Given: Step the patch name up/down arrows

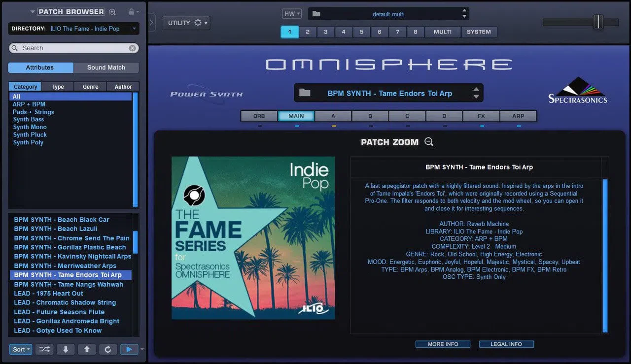Looking at the screenshot, I should pos(476,93).
